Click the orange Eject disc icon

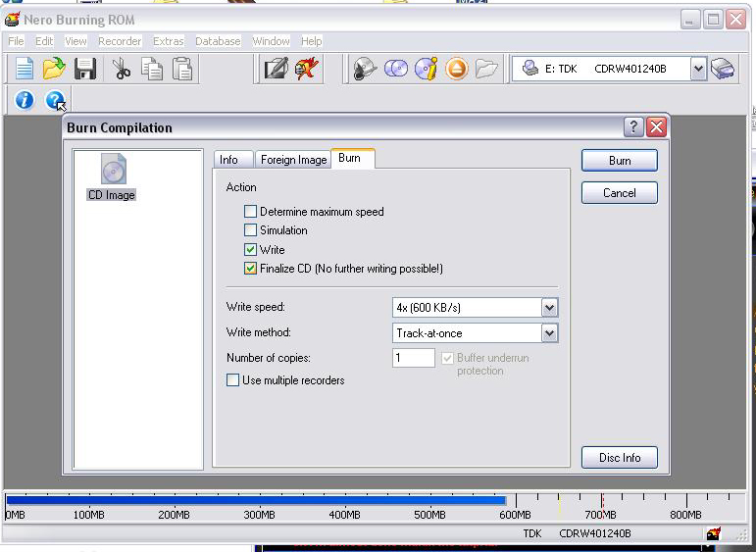(x=456, y=69)
